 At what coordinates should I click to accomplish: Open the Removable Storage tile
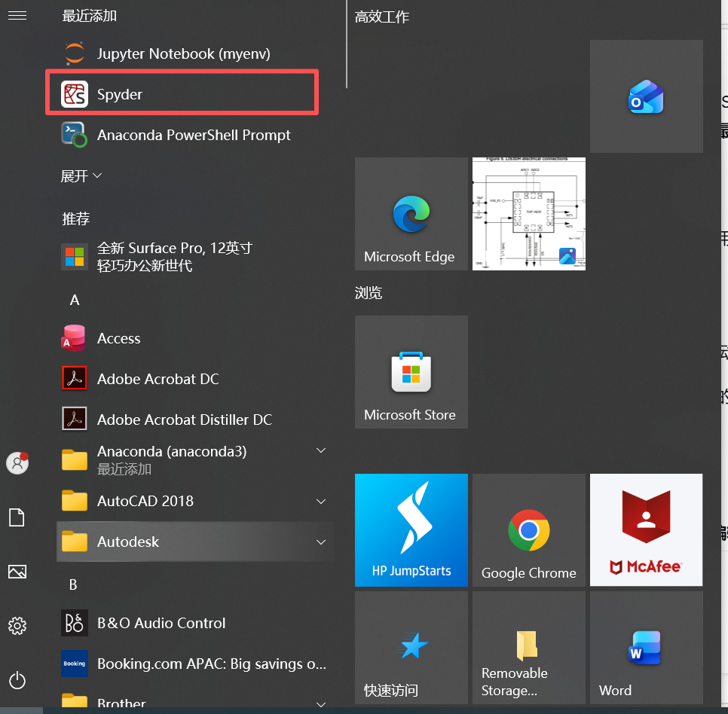pyautogui.click(x=529, y=648)
